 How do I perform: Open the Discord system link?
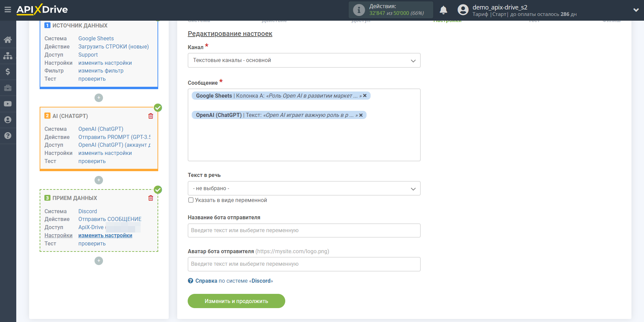coord(88,211)
